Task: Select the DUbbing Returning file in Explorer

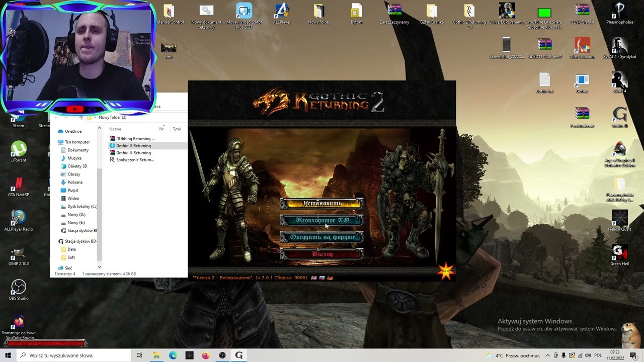Action: [x=132, y=139]
